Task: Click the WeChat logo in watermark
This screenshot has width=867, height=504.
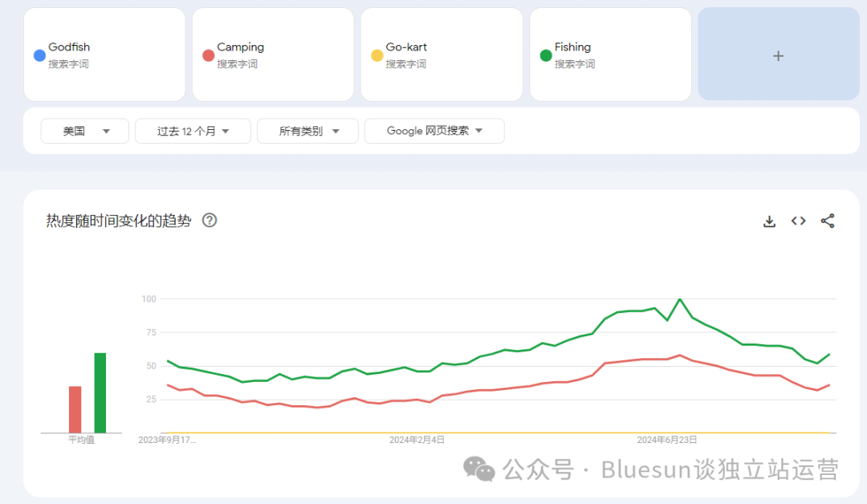Action: tap(480, 469)
